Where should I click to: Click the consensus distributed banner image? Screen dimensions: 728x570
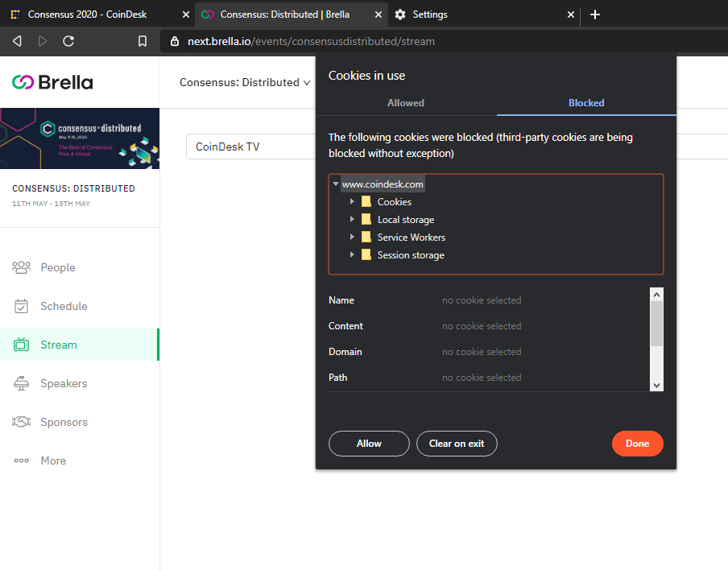tap(80, 138)
